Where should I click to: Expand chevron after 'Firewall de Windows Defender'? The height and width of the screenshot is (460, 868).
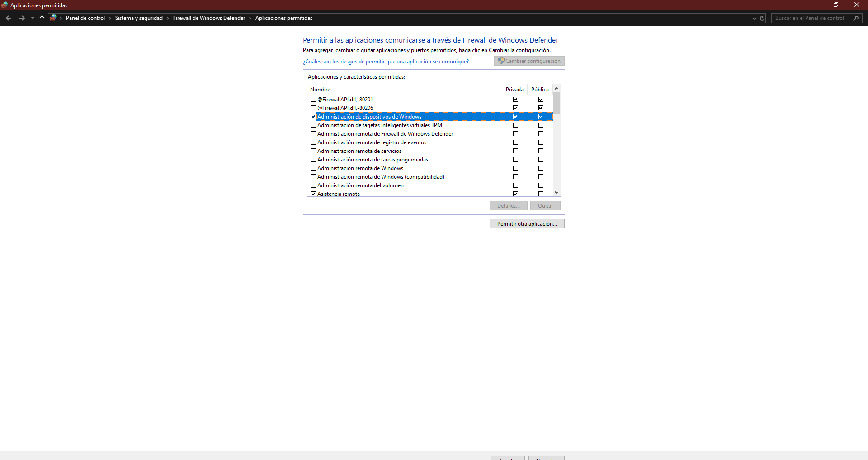click(250, 18)
